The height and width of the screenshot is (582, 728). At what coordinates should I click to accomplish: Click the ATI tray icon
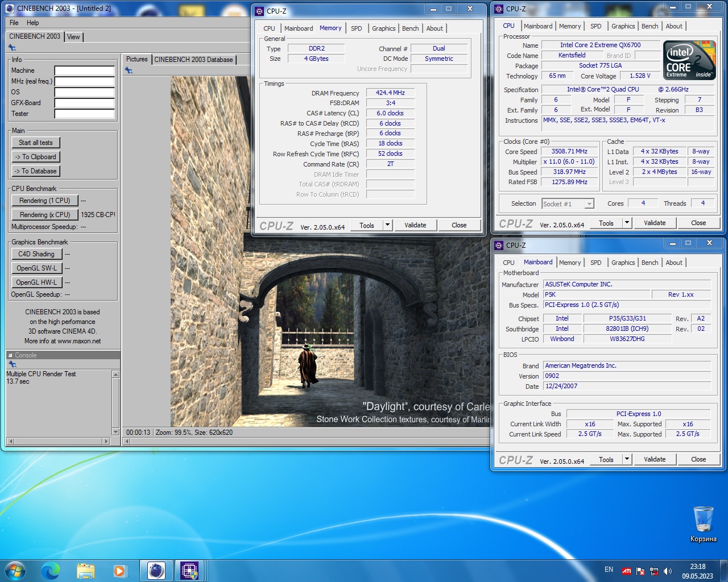click(x=626, y=571)
